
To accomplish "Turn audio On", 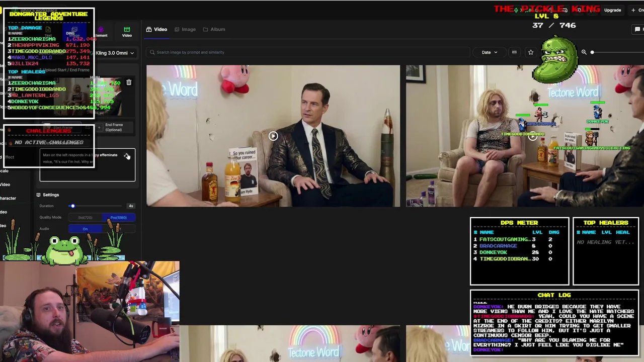I will point(85,229).
